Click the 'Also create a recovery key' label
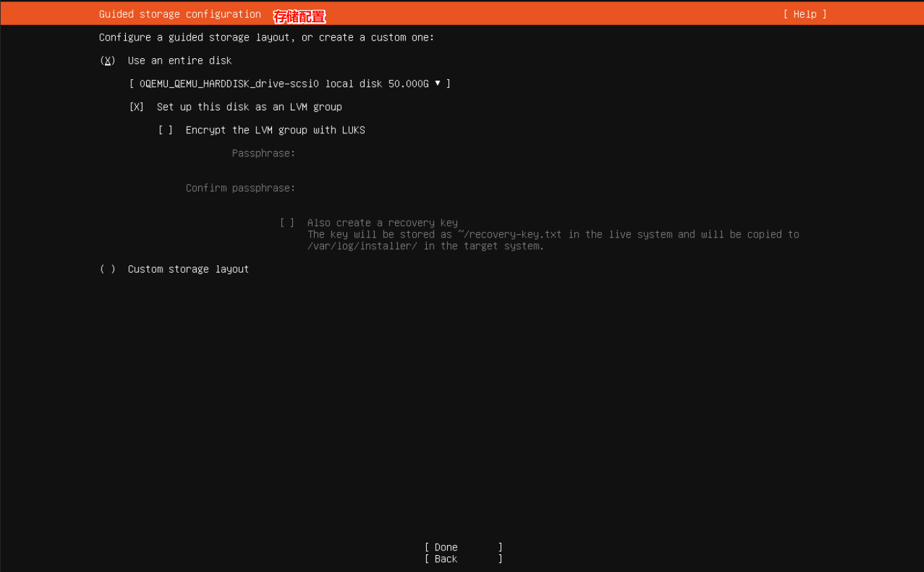This screenshot has height=572, width=924. tap(382, 223)
